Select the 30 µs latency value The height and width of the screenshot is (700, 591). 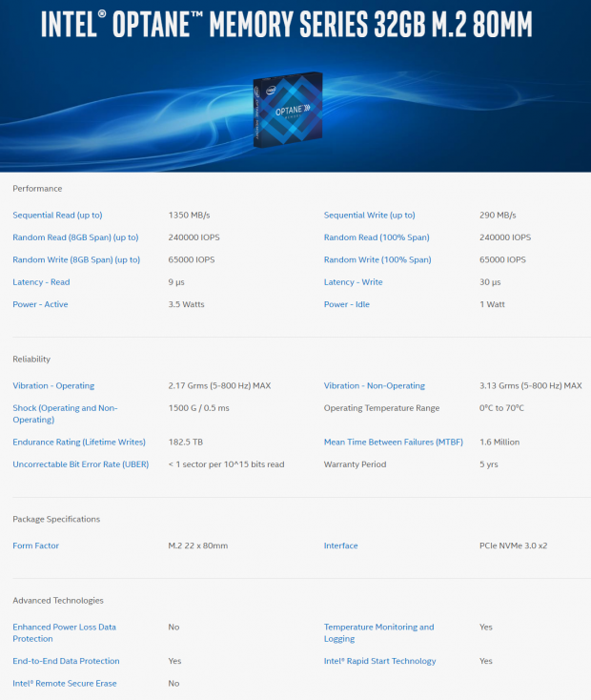(490, 282)
